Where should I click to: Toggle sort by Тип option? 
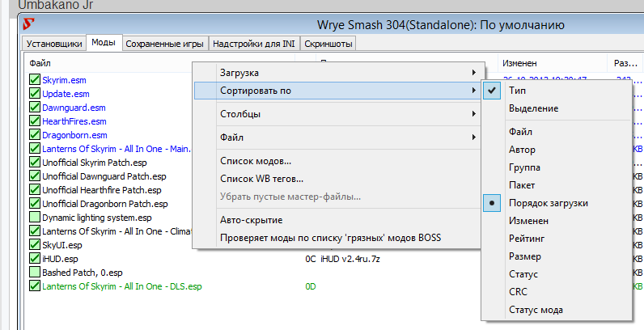point(557,91)
